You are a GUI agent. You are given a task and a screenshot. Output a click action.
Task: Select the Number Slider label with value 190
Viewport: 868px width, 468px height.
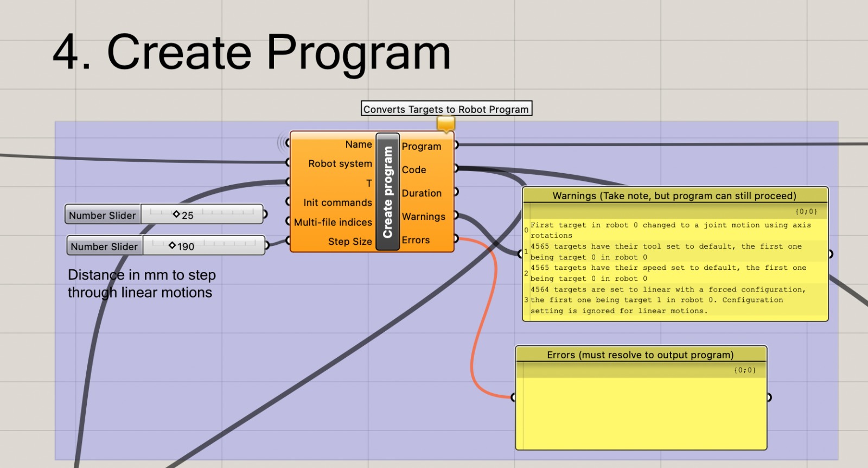(x=104, y=246)
